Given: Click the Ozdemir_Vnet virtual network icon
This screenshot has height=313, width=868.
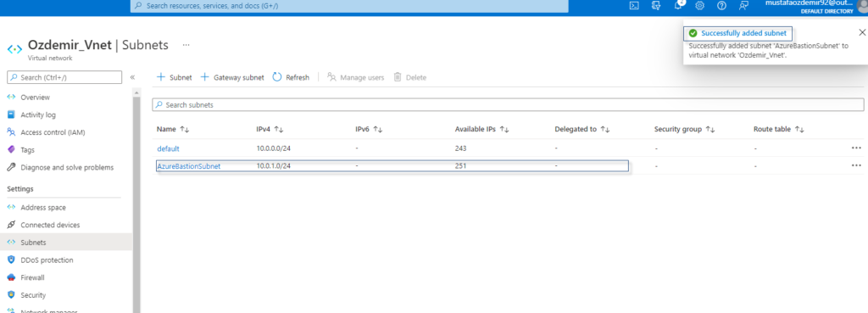Looking at the screenshot, I should pos(14,48).
